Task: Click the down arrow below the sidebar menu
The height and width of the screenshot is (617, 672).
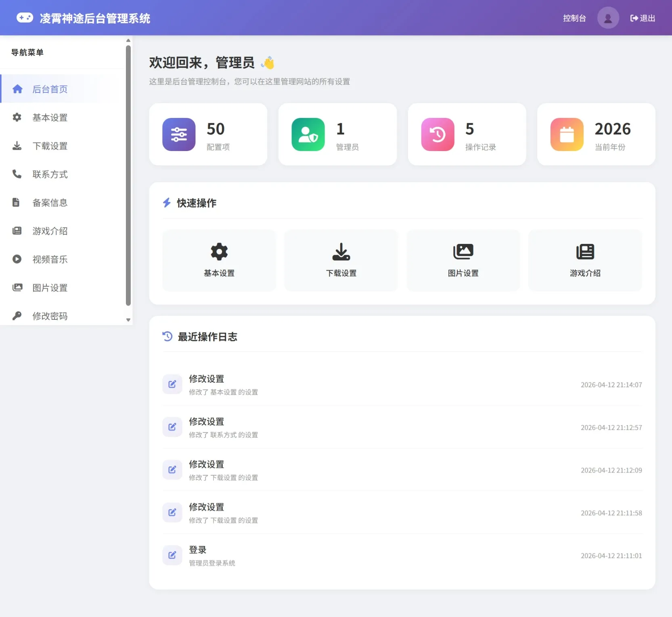Action: coord(128,320)
